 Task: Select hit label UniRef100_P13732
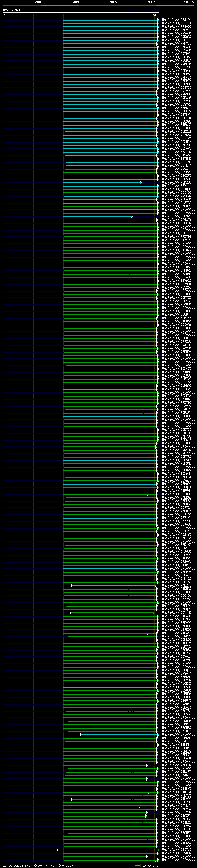pos(177,203)
